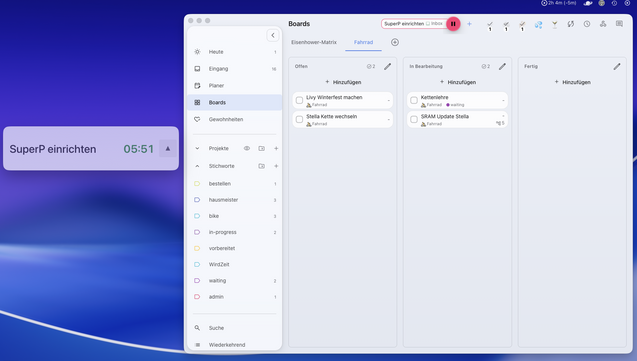
Task: Open options menu of Stella Kette wechseln card
Action: tap(388, 119)
